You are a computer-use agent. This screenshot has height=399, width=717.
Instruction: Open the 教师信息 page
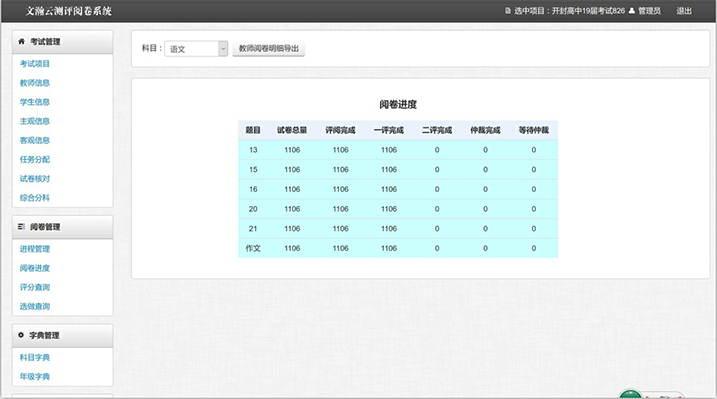(x=35, y=83)
